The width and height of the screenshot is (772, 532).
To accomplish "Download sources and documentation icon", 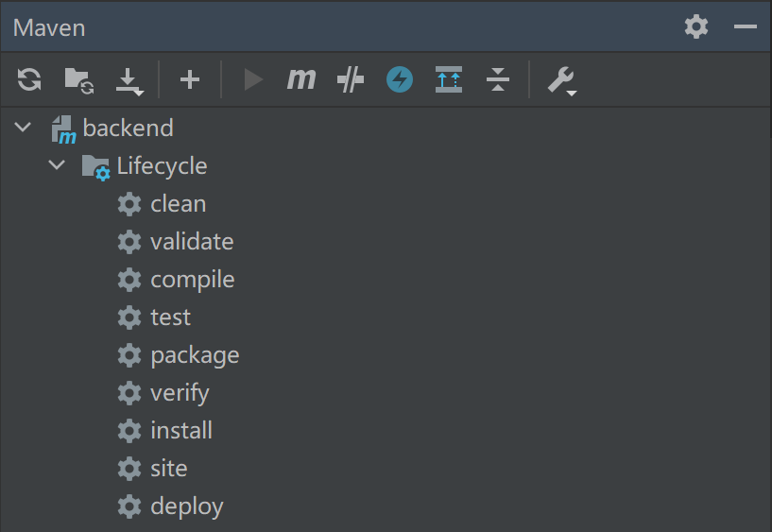I will [x=129, y=81].
